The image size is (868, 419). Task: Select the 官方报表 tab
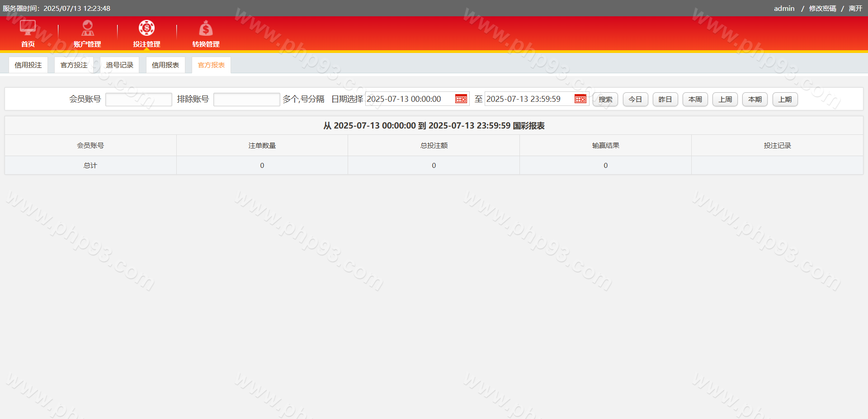point(211,65)
